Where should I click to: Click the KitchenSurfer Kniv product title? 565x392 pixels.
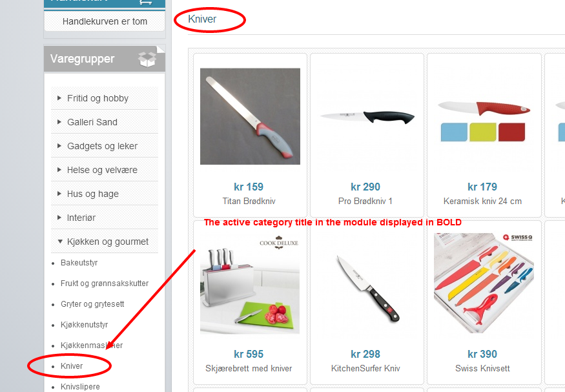coord(365,368)
